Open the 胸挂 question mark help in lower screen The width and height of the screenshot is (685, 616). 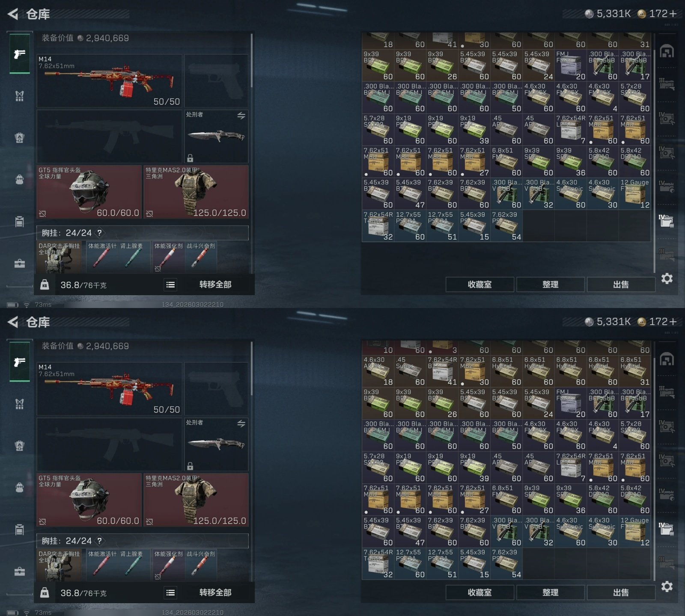(99, 541)
